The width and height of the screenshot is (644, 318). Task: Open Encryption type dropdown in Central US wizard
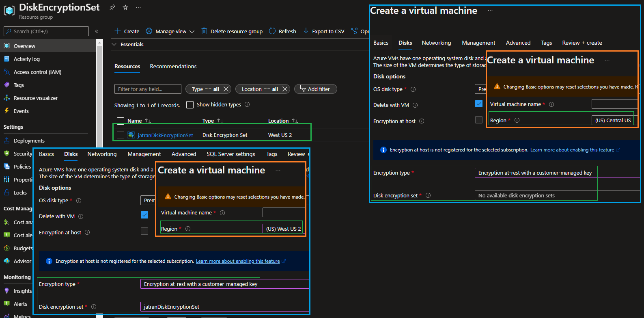pos(557,173)
